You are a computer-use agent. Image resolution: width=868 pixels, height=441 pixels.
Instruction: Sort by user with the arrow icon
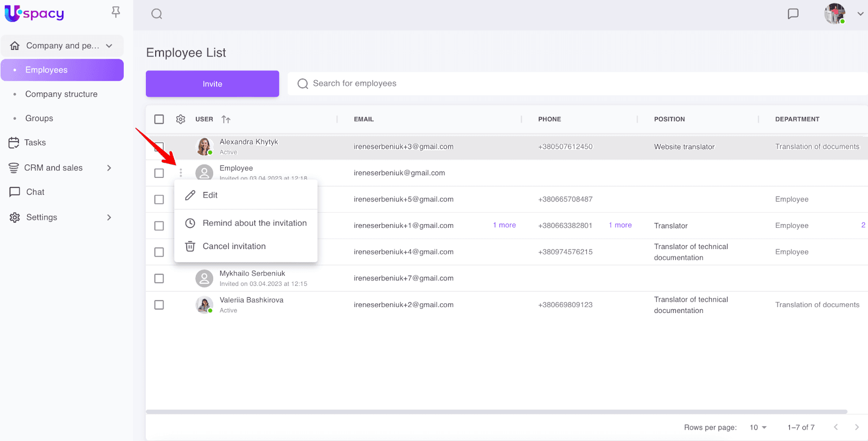click(226, 119)
